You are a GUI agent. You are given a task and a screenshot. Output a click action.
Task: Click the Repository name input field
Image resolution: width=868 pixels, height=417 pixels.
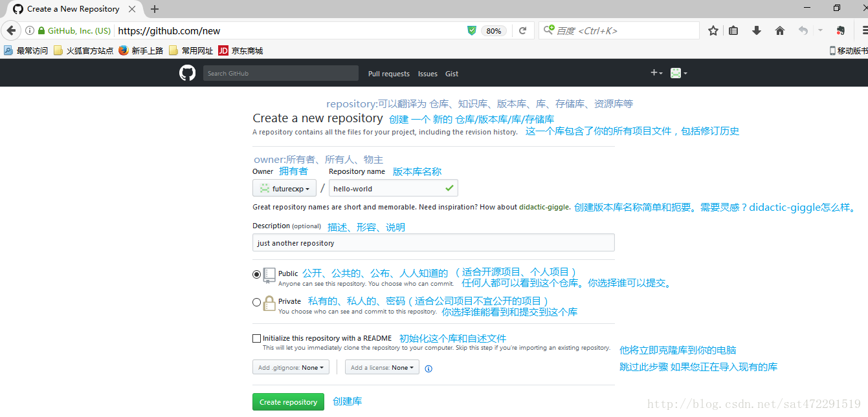(x=394, y=188)
